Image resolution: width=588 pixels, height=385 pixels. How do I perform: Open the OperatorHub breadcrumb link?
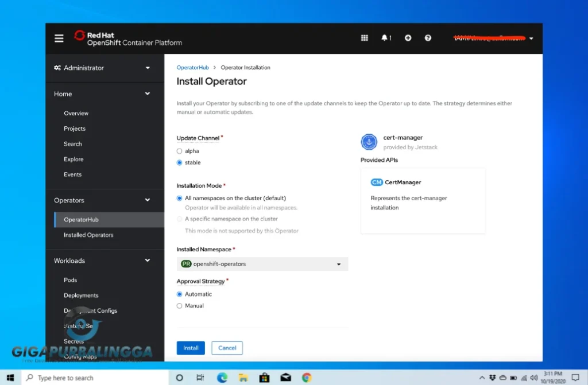tap(192, 67)
